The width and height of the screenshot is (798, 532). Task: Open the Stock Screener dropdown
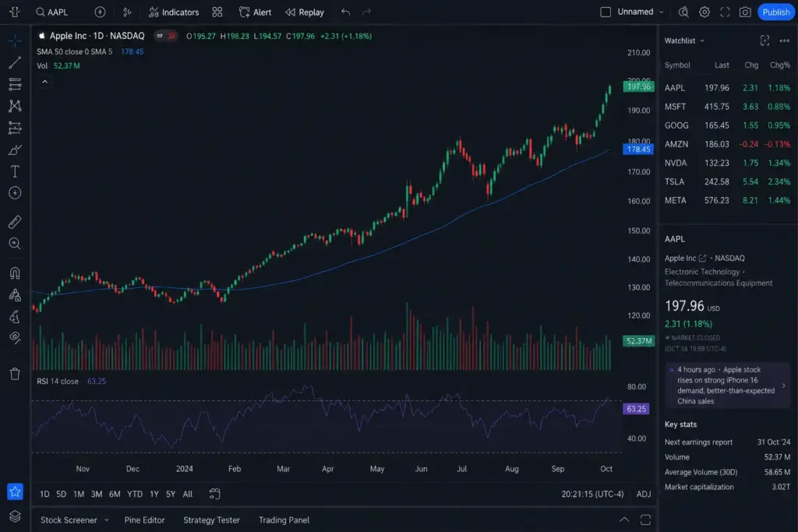74,520
